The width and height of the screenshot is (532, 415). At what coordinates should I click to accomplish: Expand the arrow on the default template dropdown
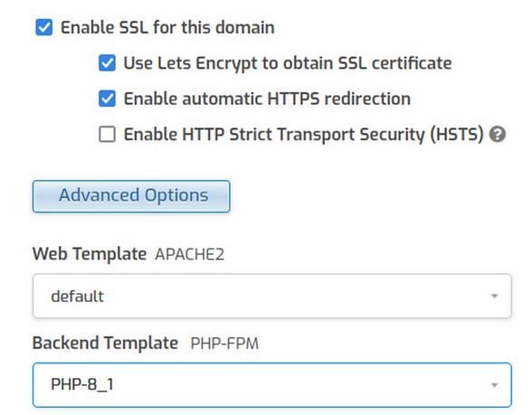click(x=494, y=296)
